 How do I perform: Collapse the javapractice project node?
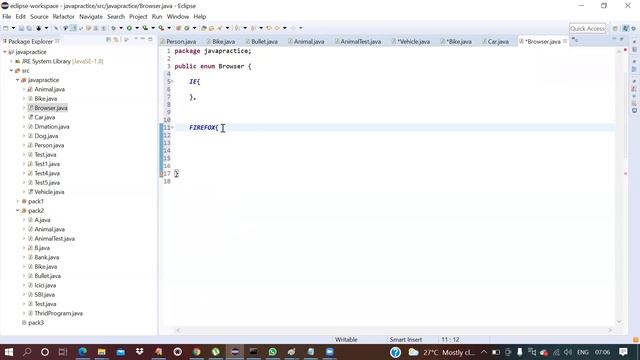[x=5, y=52]
